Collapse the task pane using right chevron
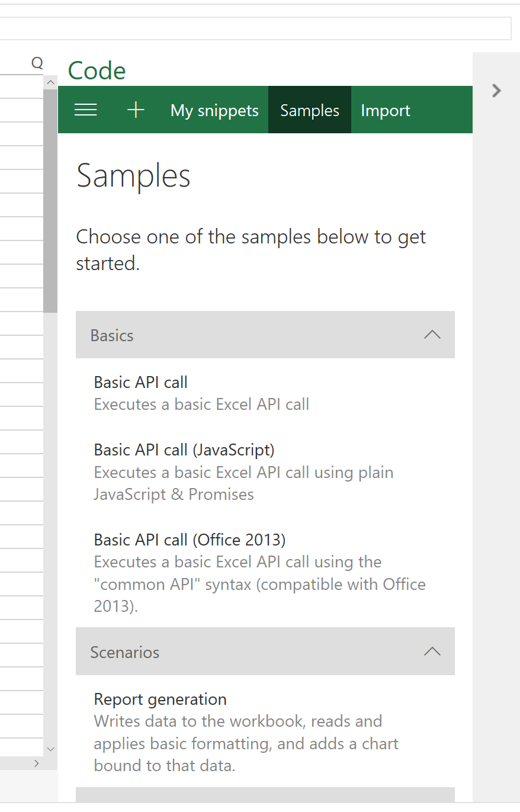The height and width of the screenshot is (812, 520). (496, 91)
